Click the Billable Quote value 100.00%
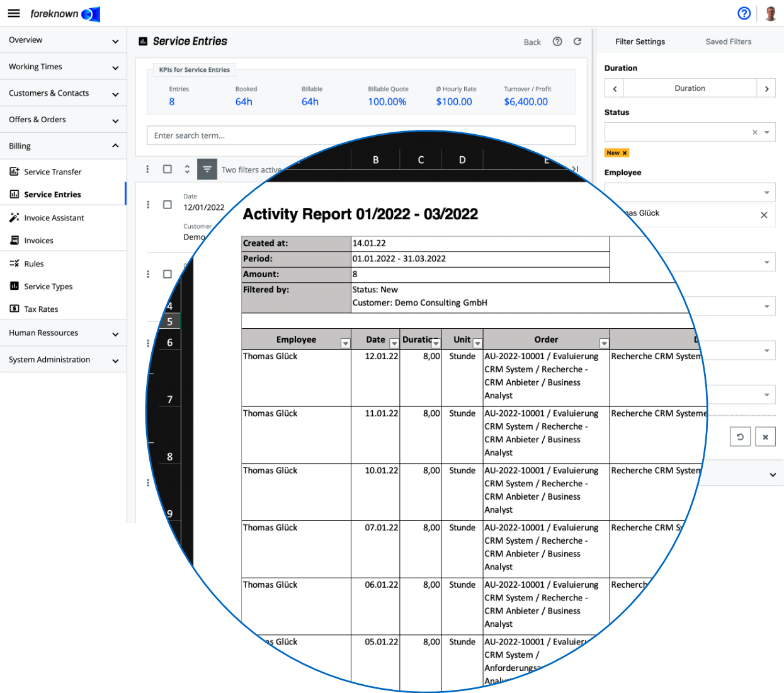The height and width of the screenshot is (693, 784). point(387,102)
